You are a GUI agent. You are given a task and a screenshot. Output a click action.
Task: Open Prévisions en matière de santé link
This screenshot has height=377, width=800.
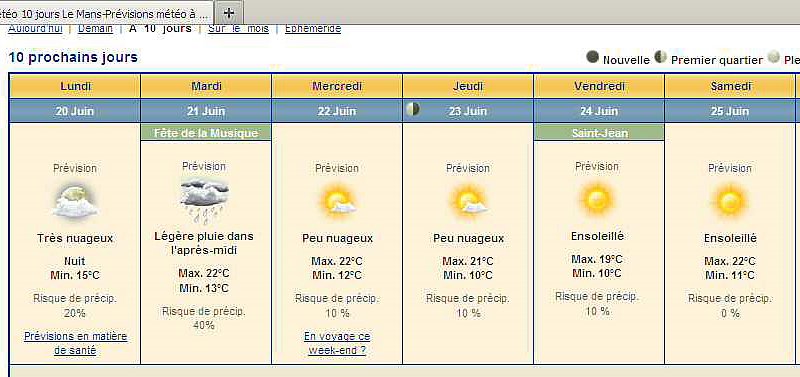click(x=76, y=343)
